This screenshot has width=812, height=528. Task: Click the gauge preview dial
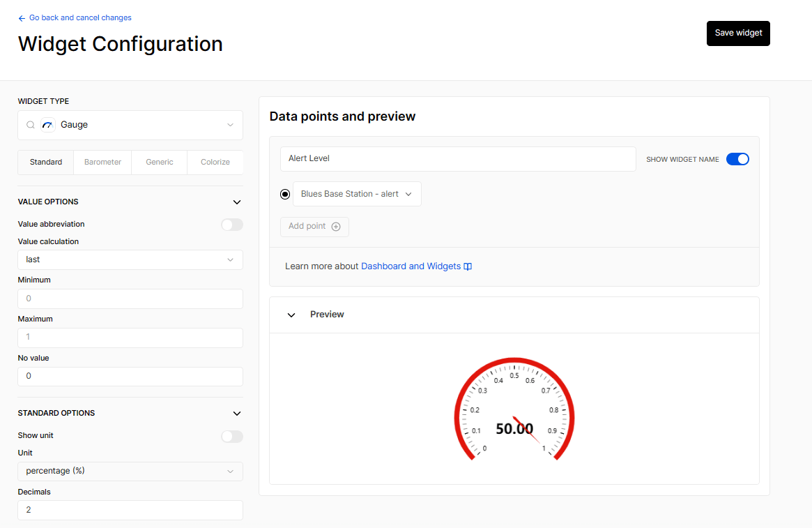coord(514,409)
